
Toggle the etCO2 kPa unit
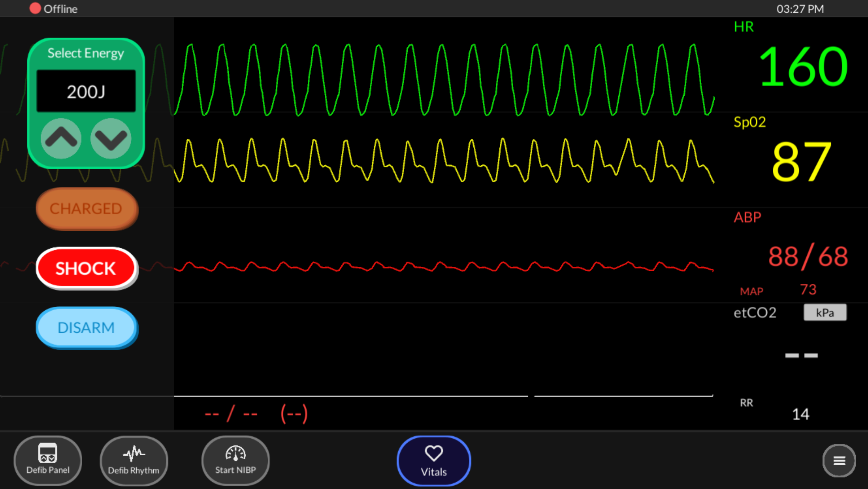[x=825, y=312]
